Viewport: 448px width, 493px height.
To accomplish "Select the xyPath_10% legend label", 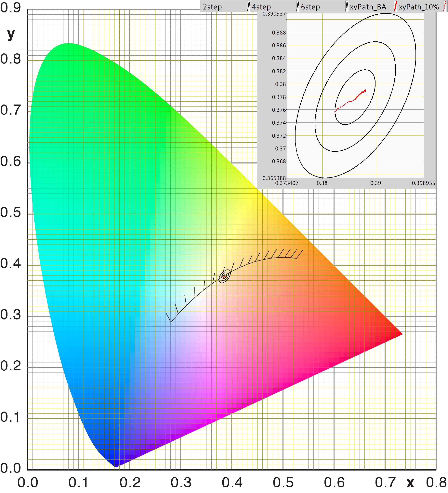I will pyautogui.click(x=419, y=7).
